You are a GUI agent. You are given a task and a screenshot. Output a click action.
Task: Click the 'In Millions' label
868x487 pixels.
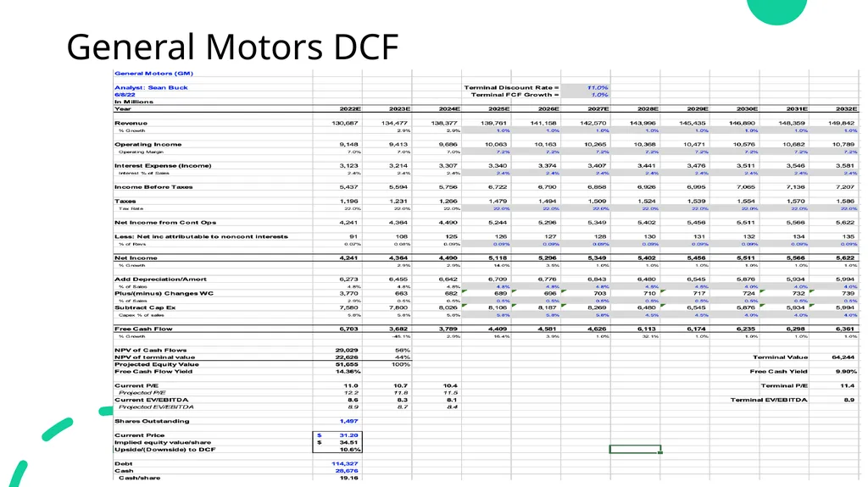pos(134,102)
